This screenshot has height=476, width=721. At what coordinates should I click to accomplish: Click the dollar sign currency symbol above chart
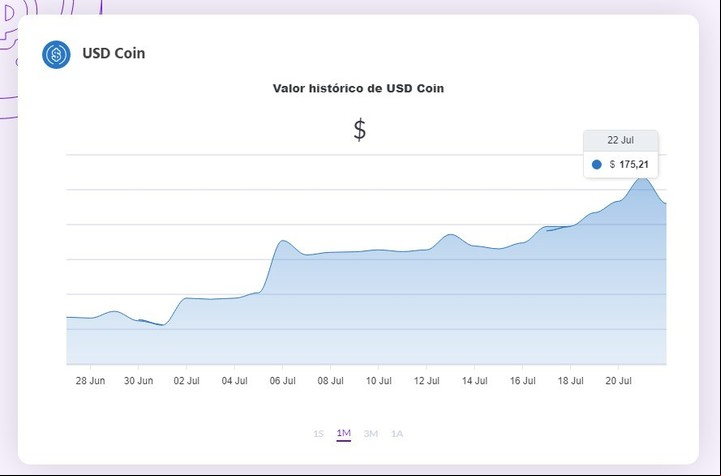pos(360,130)
